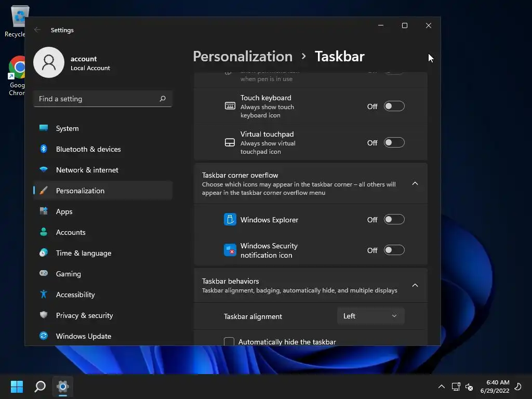Enable Windows Explorer in taskbar corner

click(x=394, y=220)
